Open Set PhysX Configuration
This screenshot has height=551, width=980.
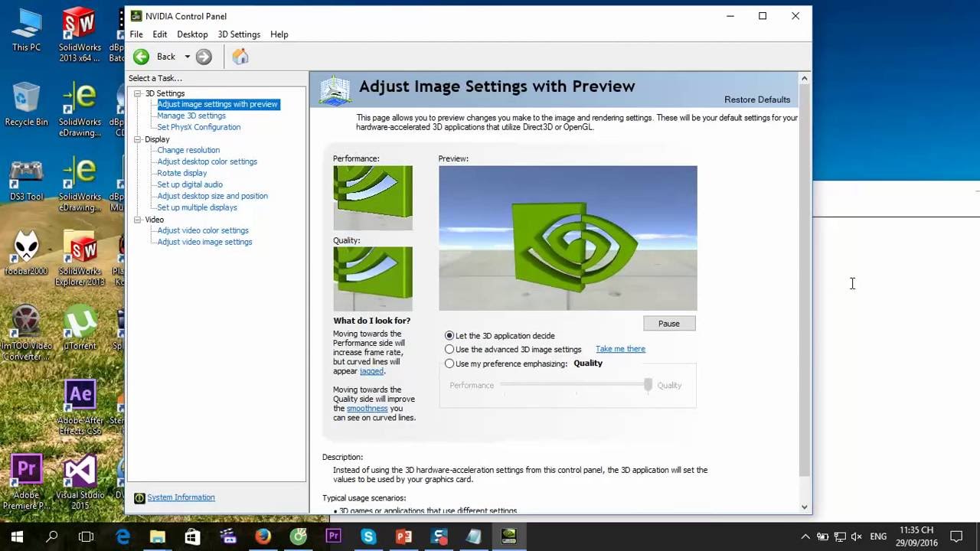coord(198,127)
